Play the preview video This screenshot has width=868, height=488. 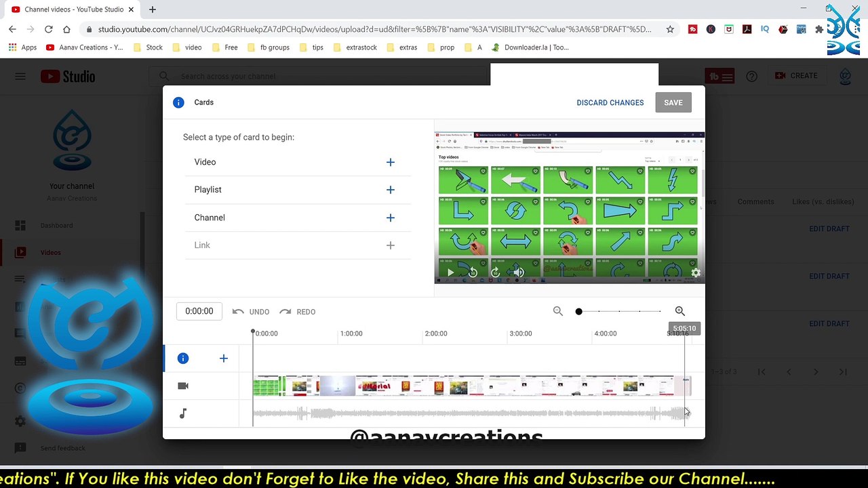(x=450, y=272)
